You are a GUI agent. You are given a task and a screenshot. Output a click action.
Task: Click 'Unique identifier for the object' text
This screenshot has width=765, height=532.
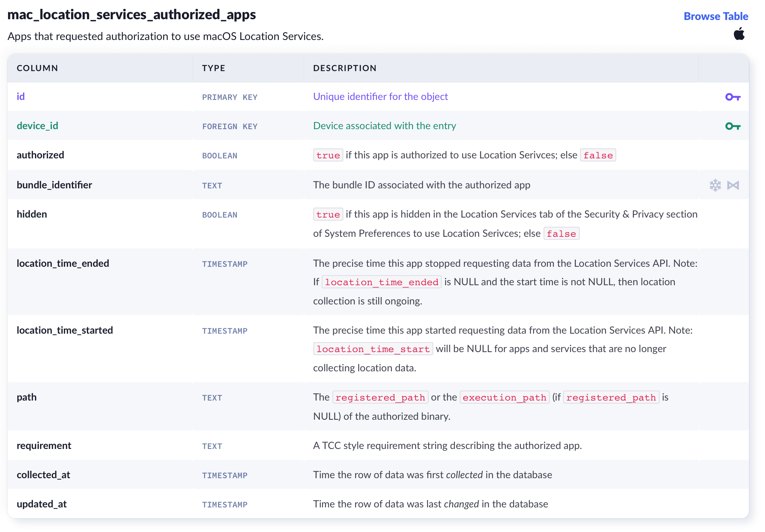(x=380, y=96)
